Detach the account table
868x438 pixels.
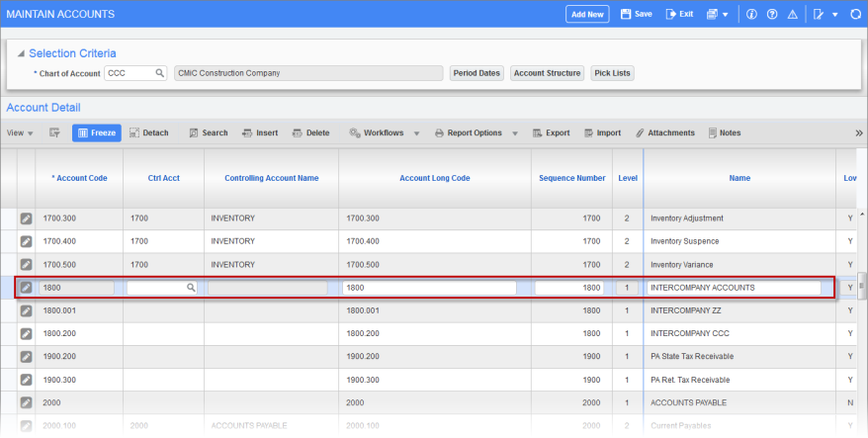[149, 132]
